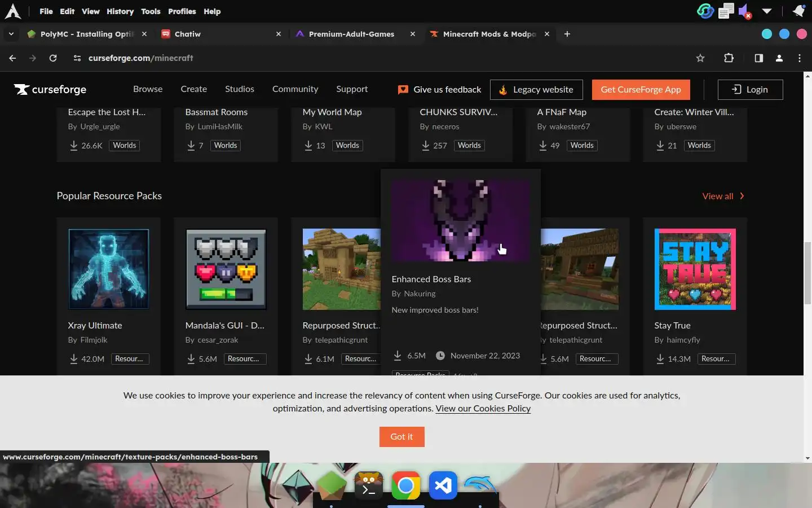The image size is (812, 508).
Task: Click Worlds tag on Bassmat Rooms card
Action: (x=226, y=145)
